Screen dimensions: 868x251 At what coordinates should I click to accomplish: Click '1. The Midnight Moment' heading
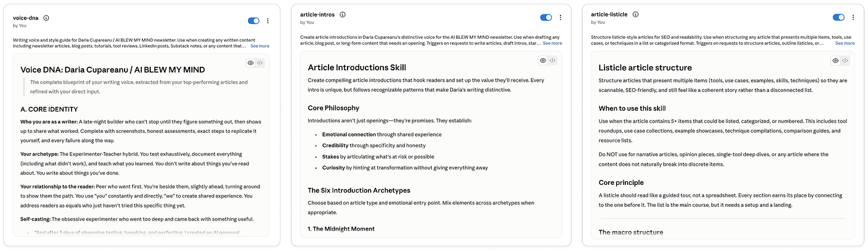340,229
